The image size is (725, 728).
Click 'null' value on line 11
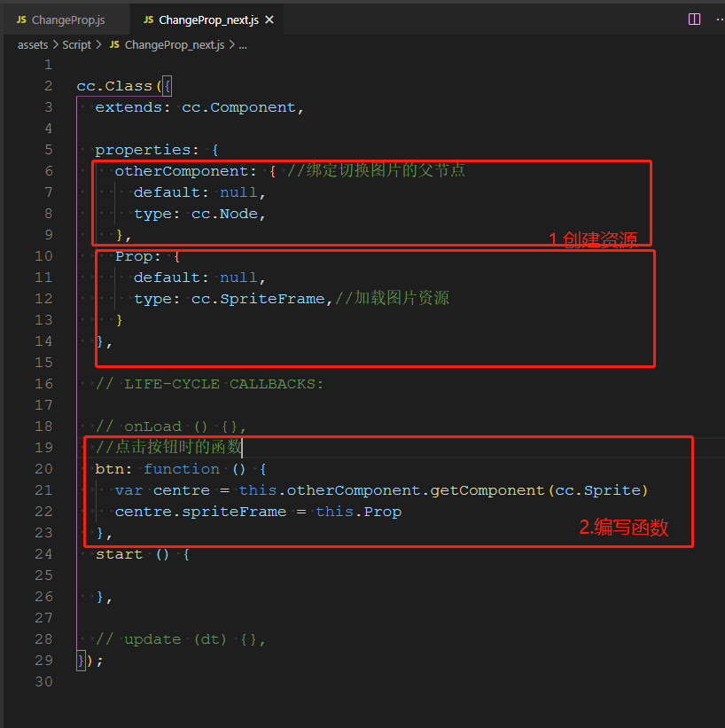[x=238, y=278]
